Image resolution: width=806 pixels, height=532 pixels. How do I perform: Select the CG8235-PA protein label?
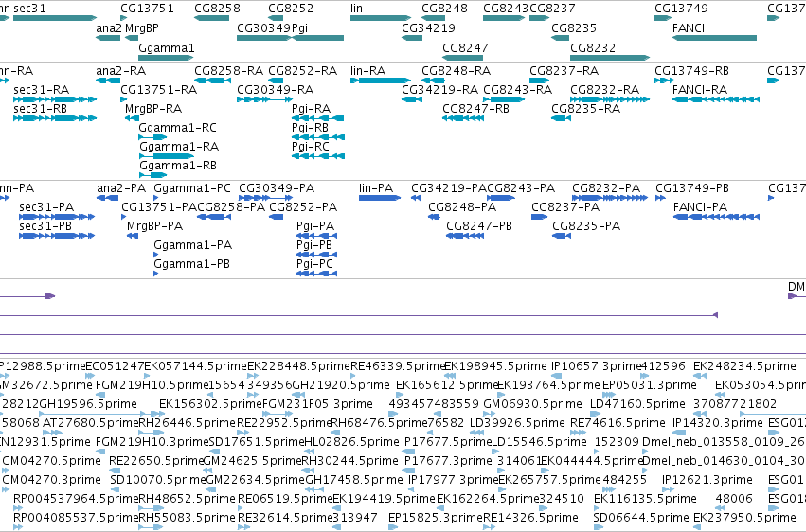pos(586,226)
